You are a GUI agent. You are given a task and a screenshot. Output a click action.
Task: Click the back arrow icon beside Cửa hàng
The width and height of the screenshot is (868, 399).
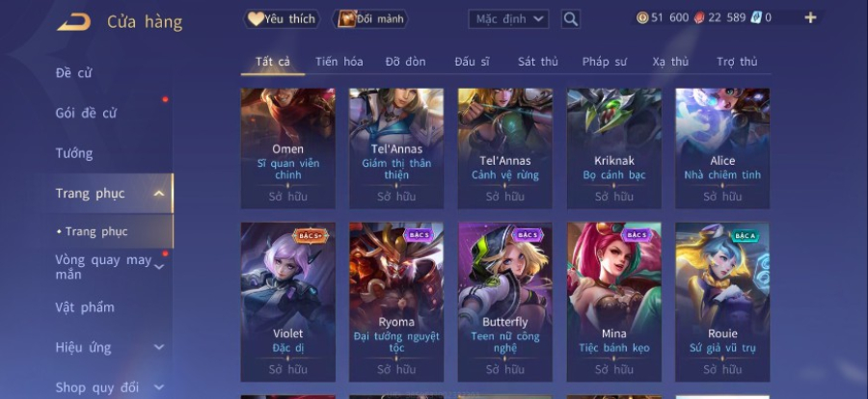(x=73, y=22)
